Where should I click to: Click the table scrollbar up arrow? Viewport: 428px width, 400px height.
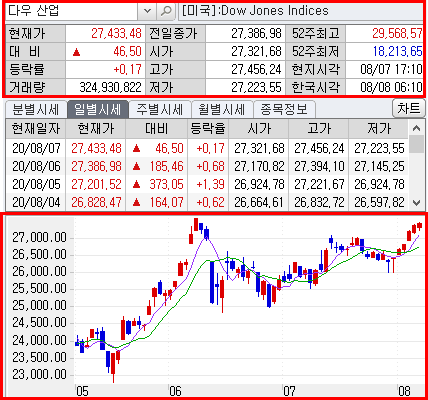tap(416, 128)
